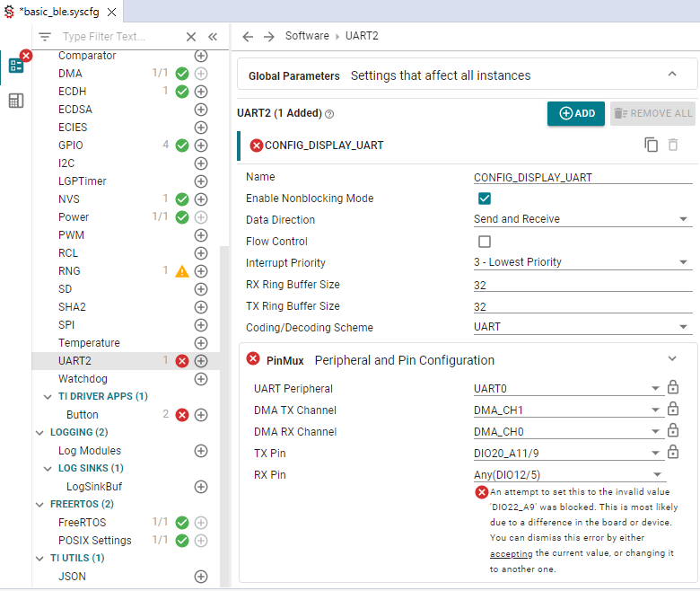
Task: Add an instance of the I2C module
Action: (x=201, y=163)
